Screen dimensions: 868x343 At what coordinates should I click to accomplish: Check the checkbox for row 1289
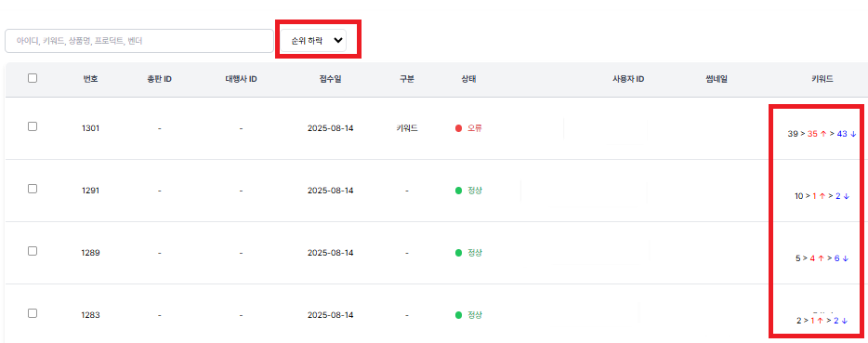coord(33,251)
